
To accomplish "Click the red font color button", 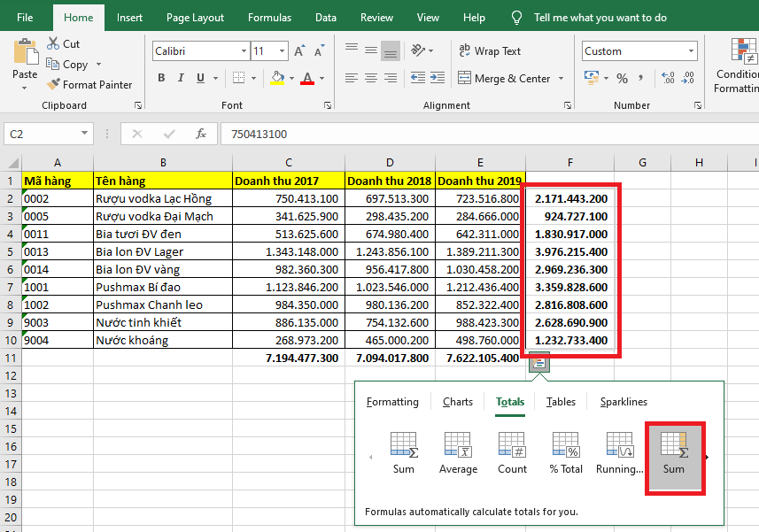I will tap(307, 78).
